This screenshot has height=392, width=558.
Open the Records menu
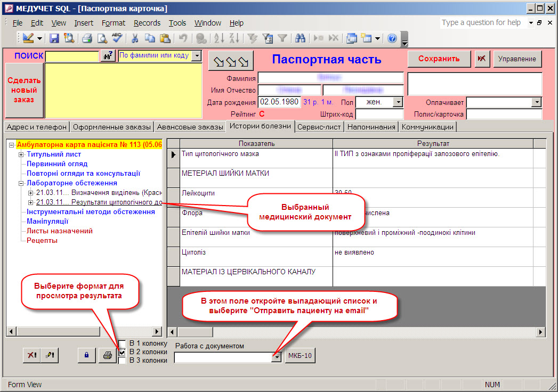pos(147,23)
